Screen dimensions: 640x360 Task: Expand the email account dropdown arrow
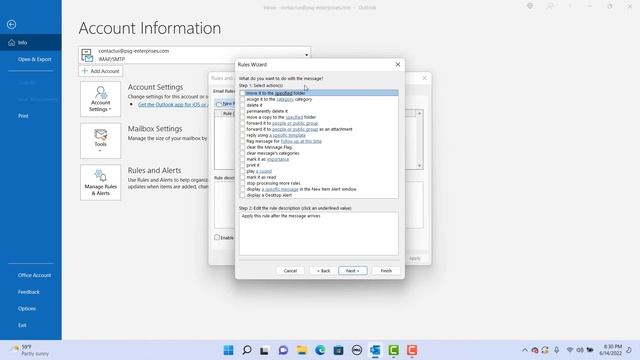point(307,55)
